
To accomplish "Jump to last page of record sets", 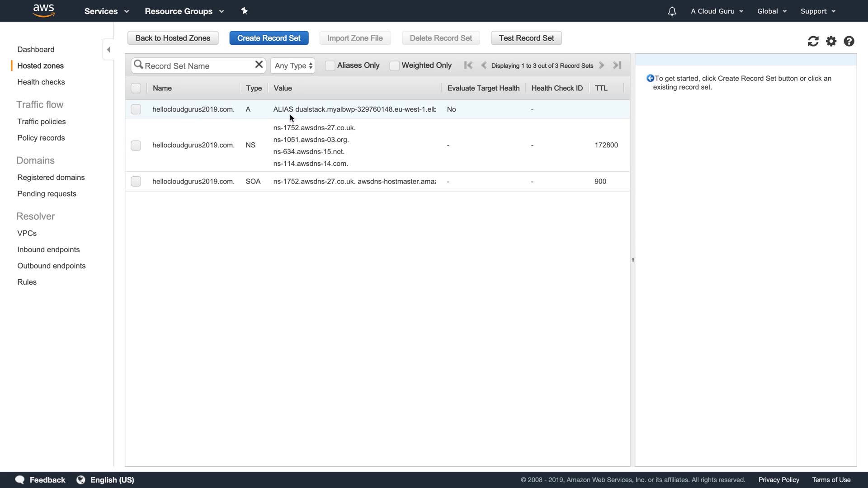I will 617,65.
